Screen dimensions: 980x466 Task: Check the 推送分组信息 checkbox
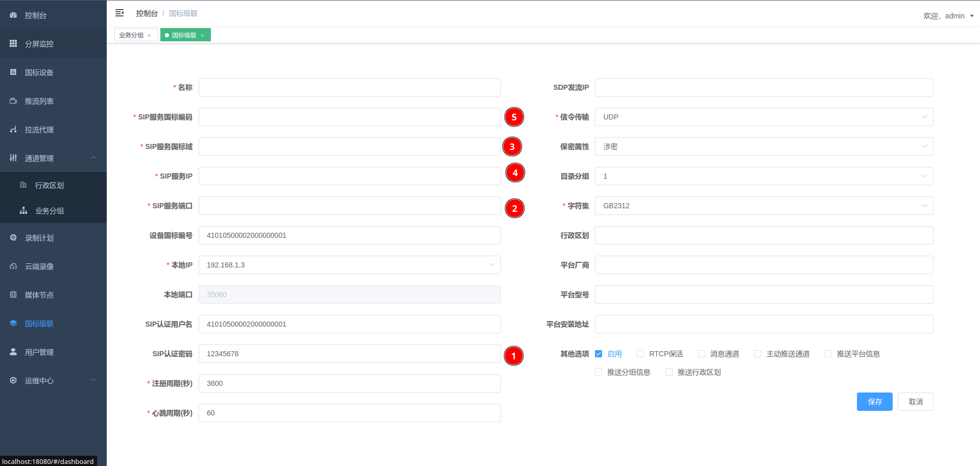(599, 372)
